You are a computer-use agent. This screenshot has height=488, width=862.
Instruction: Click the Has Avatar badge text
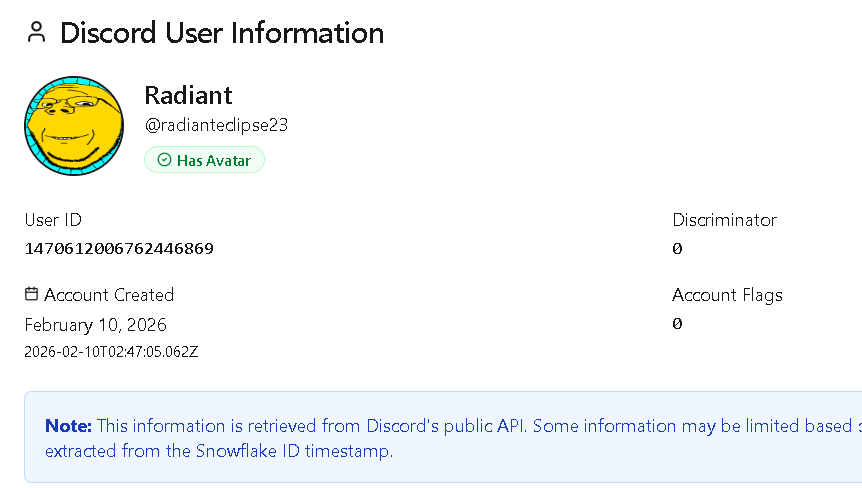pyautogui.click(x=214, y=160)
